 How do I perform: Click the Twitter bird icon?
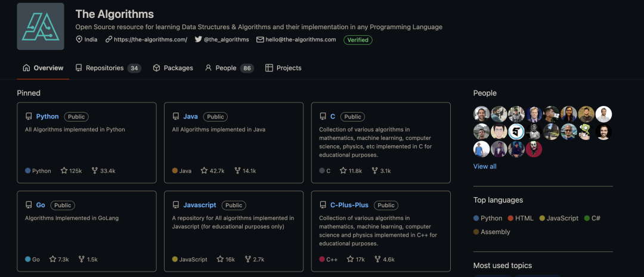199,39
